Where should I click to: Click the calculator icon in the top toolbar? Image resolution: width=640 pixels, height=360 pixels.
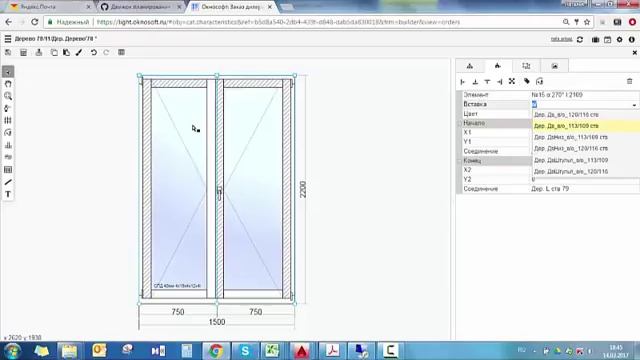[x=23, y=53]
